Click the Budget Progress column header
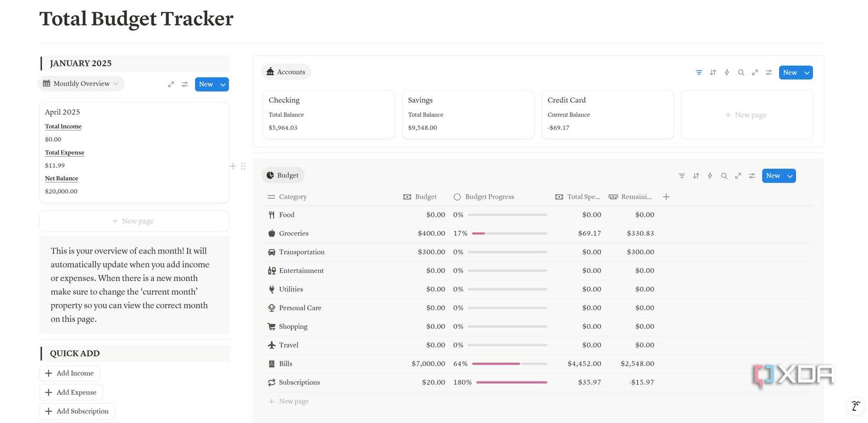Viewport: 868px width, 423px height. (x=485, y=197)
